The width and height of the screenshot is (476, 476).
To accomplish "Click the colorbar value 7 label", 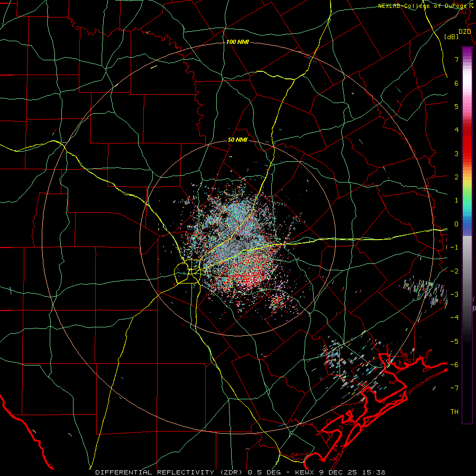I will pyautogui.click(x=456, y=59).
